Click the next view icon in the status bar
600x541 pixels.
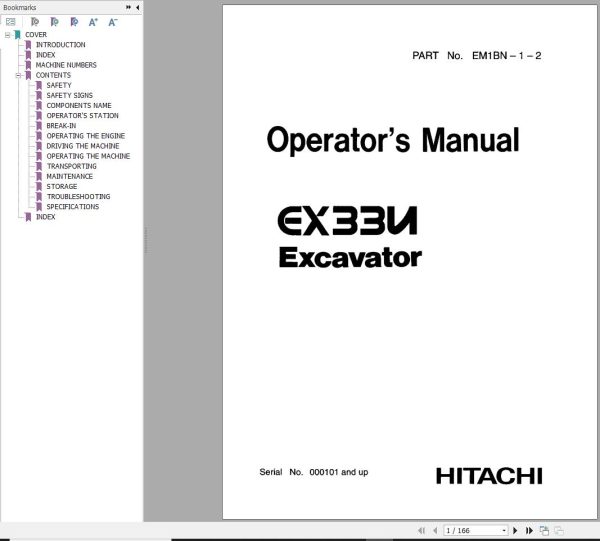[x=559, y=530]
